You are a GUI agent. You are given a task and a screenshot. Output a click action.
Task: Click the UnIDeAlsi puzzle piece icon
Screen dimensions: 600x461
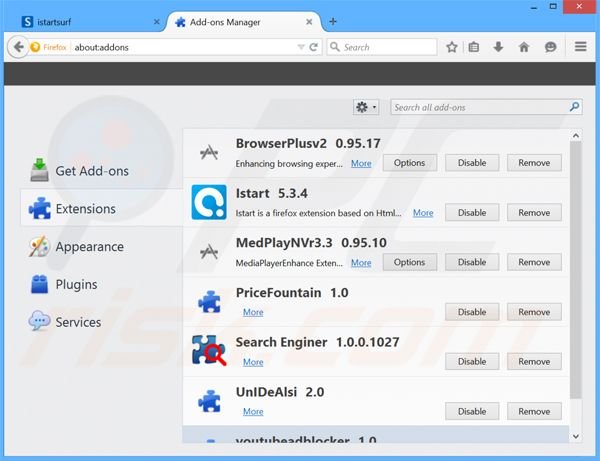coord(209,401)
